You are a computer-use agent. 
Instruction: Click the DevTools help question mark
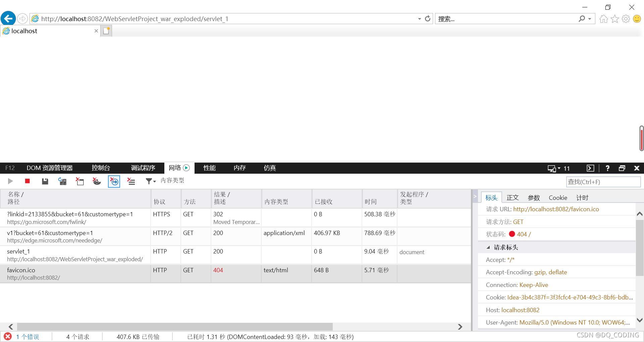(x=607, y=168)
